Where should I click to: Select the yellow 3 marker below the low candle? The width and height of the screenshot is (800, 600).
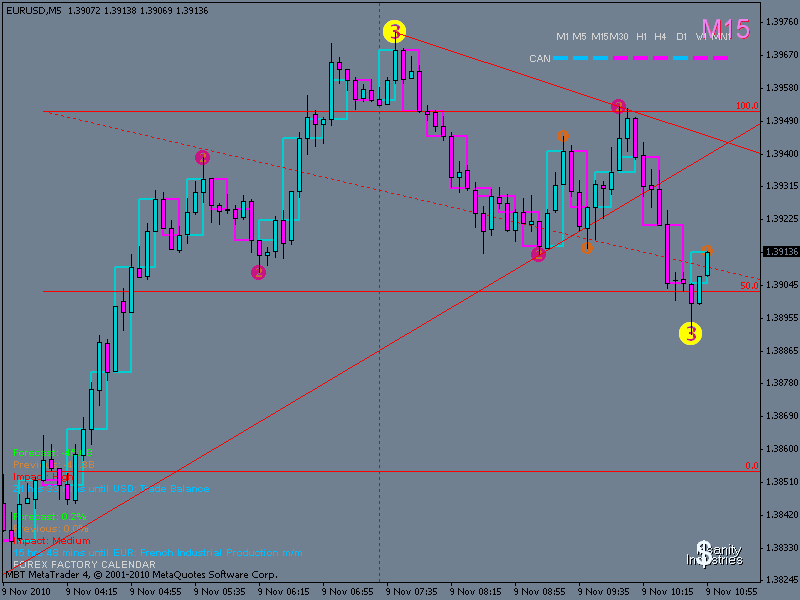click(691, 334)
